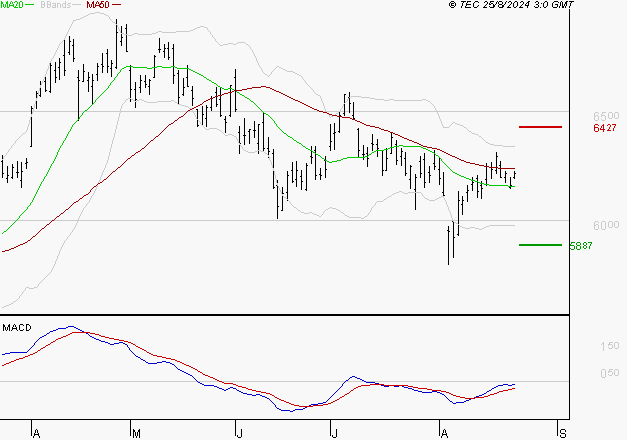Click the second J month label on the time axis
The height and width of the screenshot is (440, 627).
pos(334,434)
